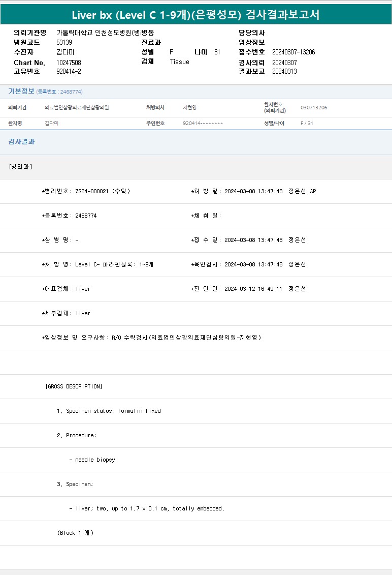Click the [GROSS DESCRIPTION] heading
392x575 pixels.
[74, 386]
